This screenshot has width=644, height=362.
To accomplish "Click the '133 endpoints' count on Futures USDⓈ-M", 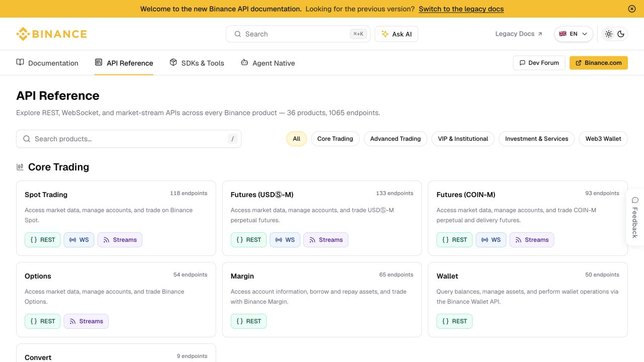I will tap(394, 193).
